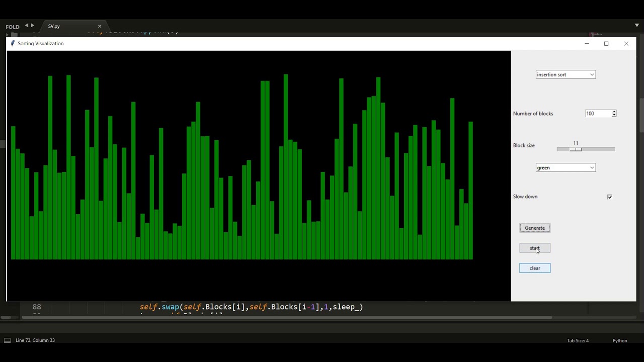Open the insertion sort algorithm dropdown

[566, 74]
